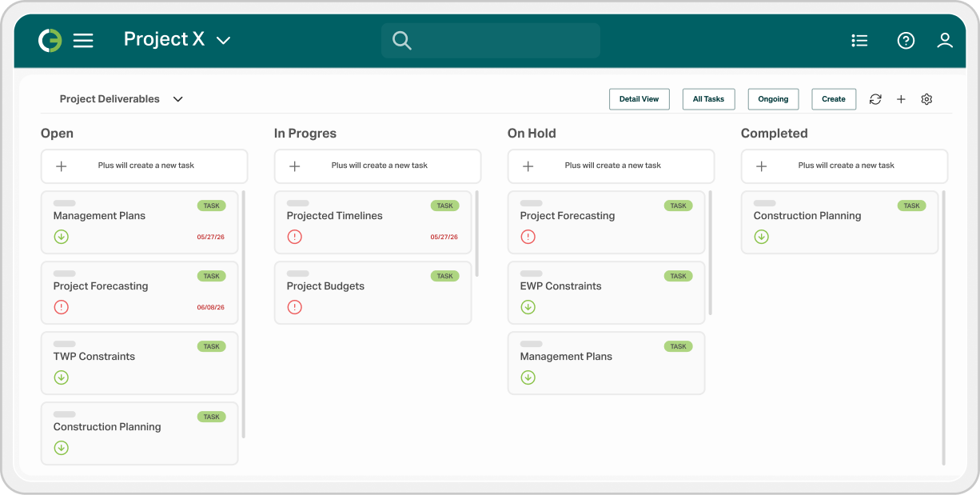Toggle the green status icon on Management Plans

pos(62,237)
